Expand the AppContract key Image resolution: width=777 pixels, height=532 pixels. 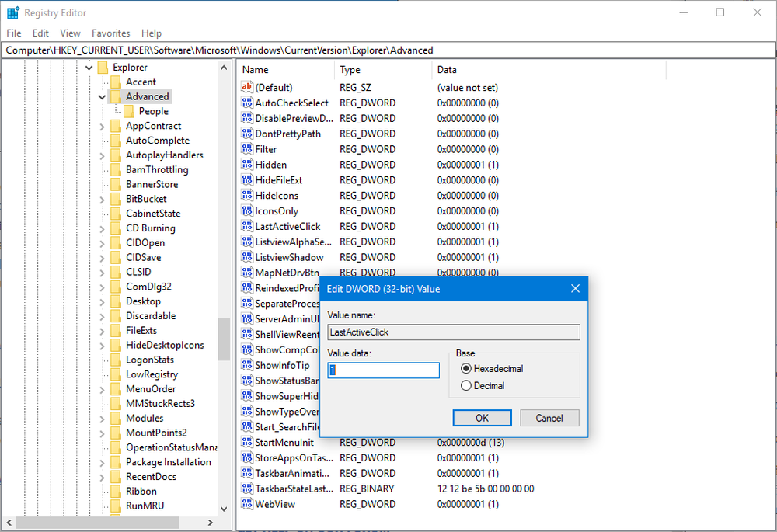pos(102,127)
